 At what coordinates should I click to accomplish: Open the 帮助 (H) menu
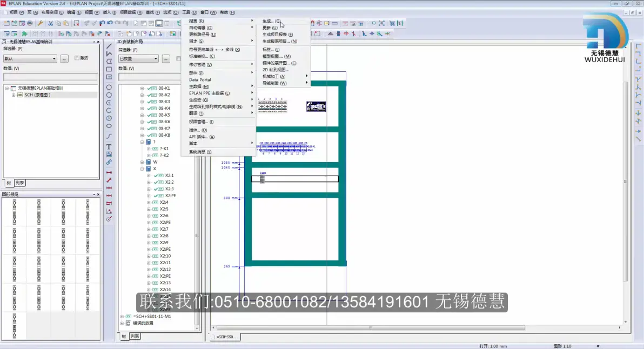point(227,12)
